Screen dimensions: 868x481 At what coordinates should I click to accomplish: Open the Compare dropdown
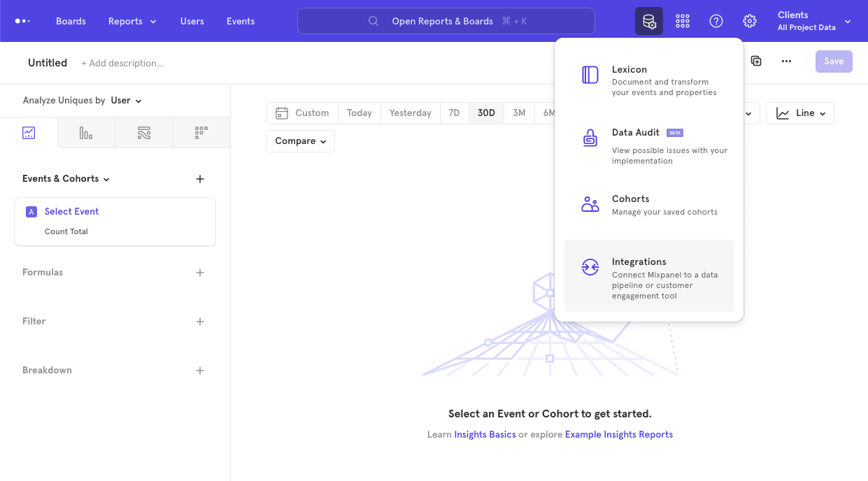299,141
